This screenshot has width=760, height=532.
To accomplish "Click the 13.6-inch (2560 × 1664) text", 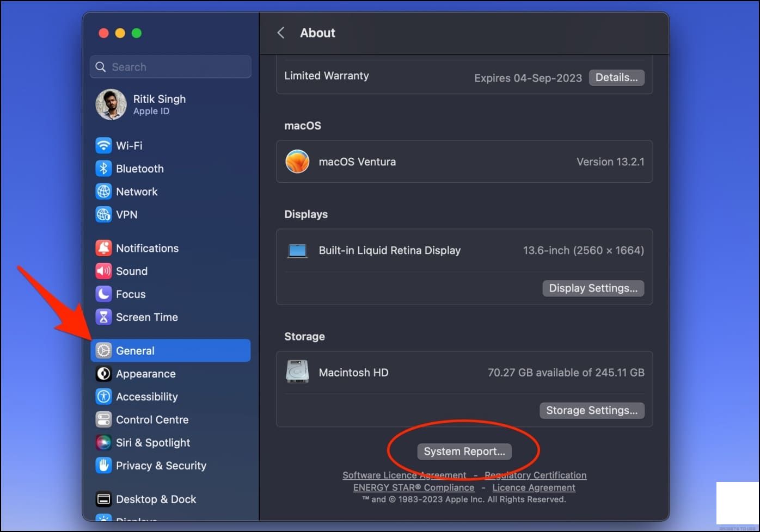I will 584,250.
